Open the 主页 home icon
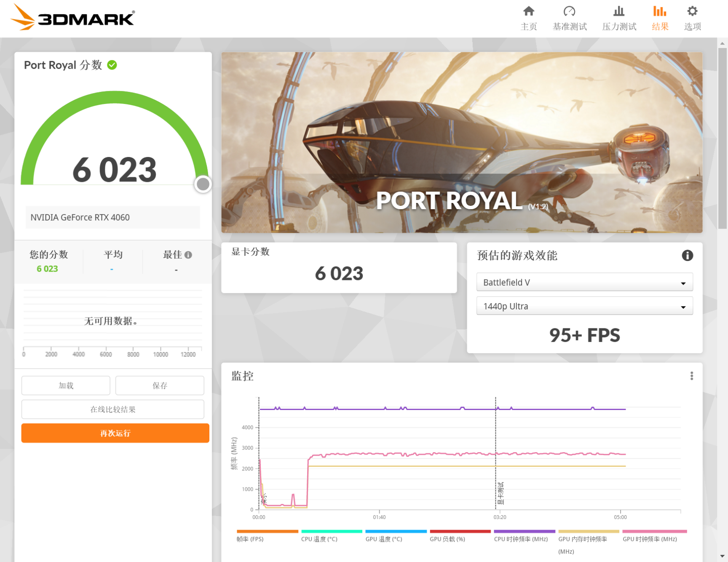Screen dimensions: 728x562 529,11
